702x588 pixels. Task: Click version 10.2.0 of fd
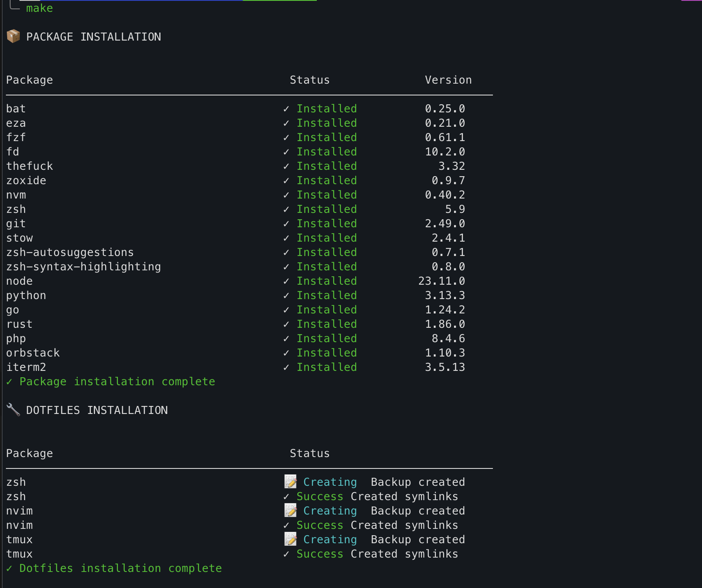[x=445, y=152]
